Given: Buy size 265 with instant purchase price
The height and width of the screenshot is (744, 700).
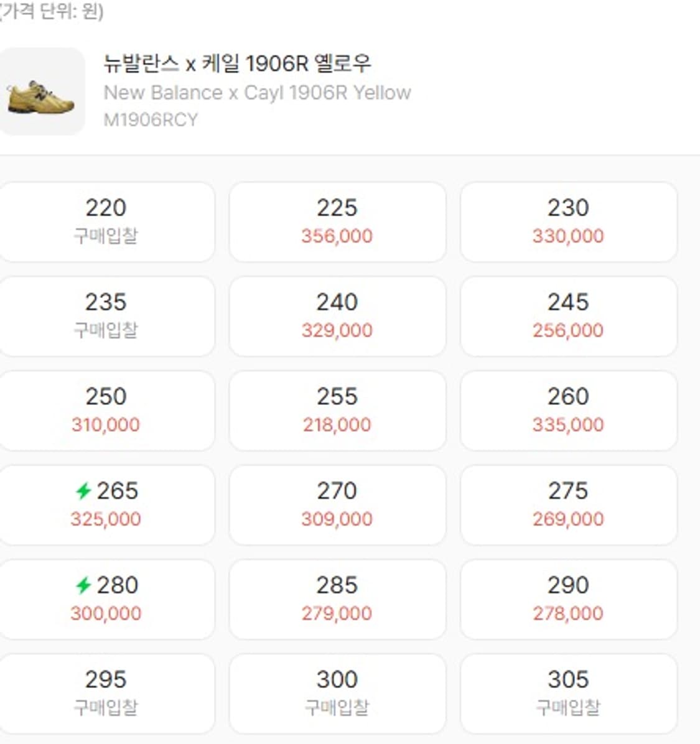Looking at the screenshot, I should click(107, 505).
